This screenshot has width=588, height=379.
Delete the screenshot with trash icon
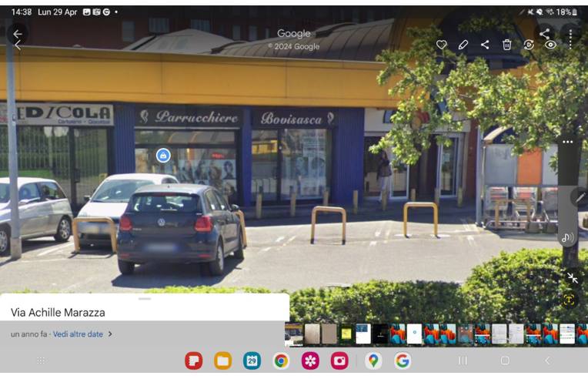[506, 45]
